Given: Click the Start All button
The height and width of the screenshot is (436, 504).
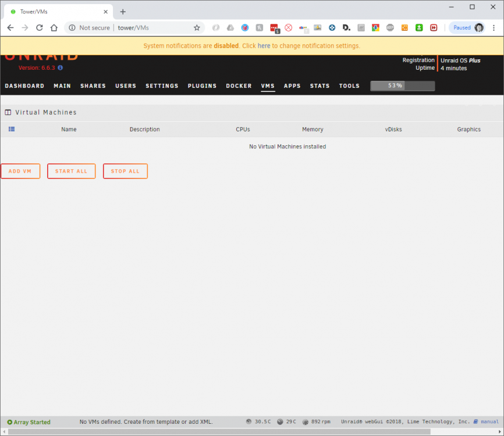Looking at the screenshot, I should point(72,171).
